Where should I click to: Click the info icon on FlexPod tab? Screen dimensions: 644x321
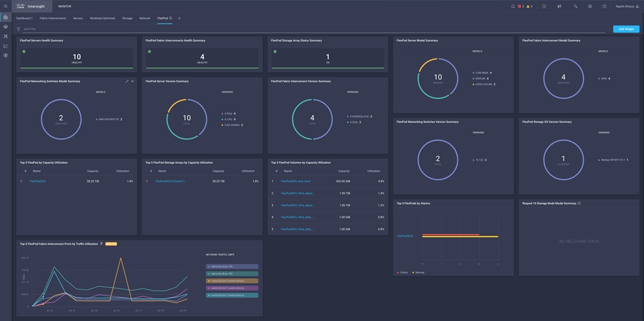click(x=170, y=18)
